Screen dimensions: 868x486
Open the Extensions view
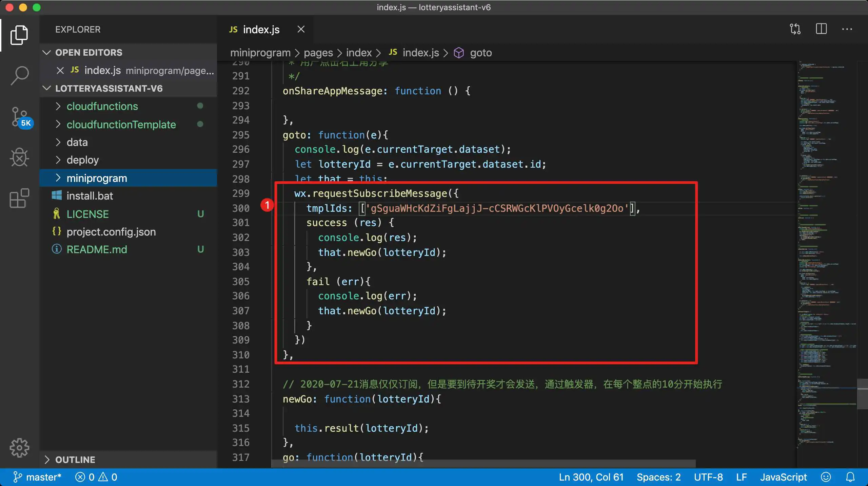point(19,198)
